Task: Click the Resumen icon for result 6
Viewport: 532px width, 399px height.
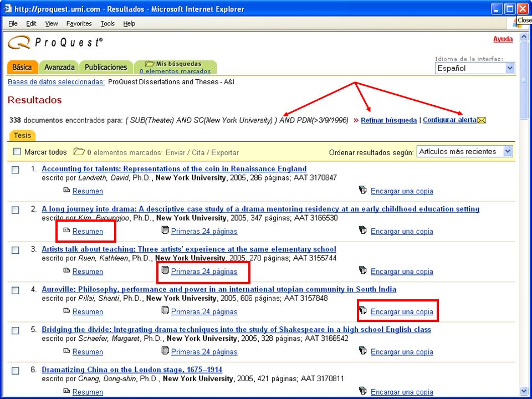Action: [x=66, y=391]
